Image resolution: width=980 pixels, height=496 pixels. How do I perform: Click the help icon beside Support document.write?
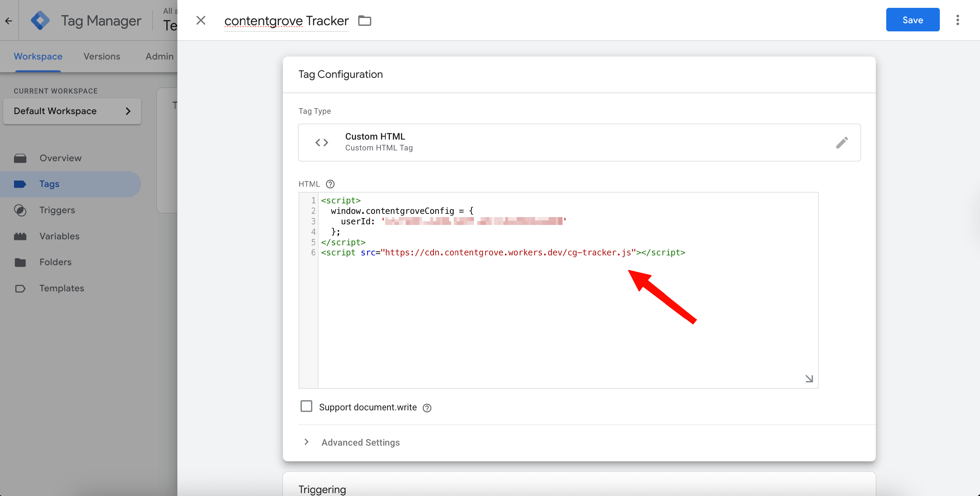(427, 408)
